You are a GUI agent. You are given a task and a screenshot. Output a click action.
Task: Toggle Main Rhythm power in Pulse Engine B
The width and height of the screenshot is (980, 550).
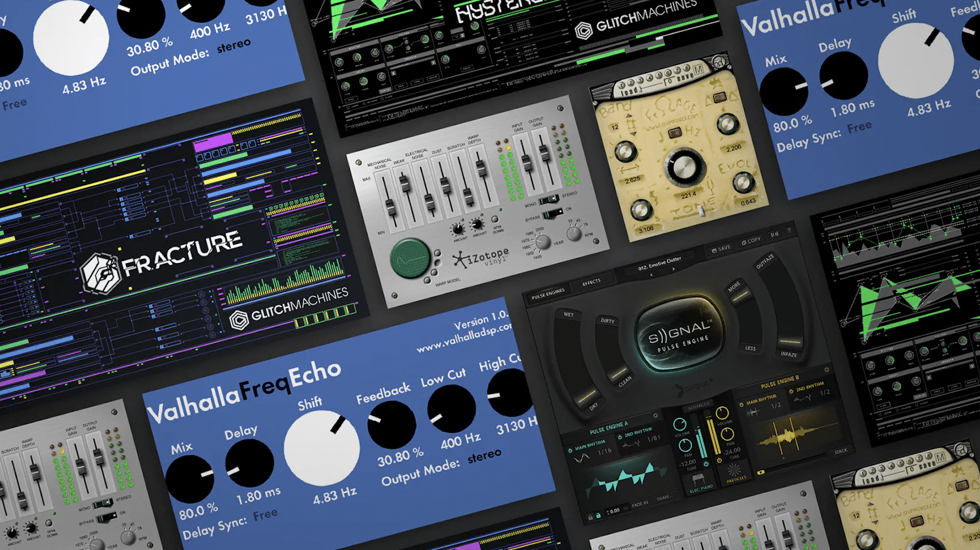(x=741, y=405)
